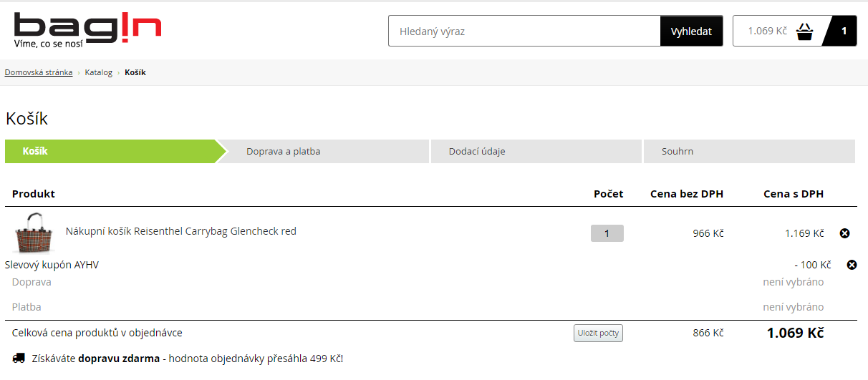This screenshot has height=380, width=868.
Task: Remove the Reisenthel Carrybag product from cart
Action: coord(844,233)
